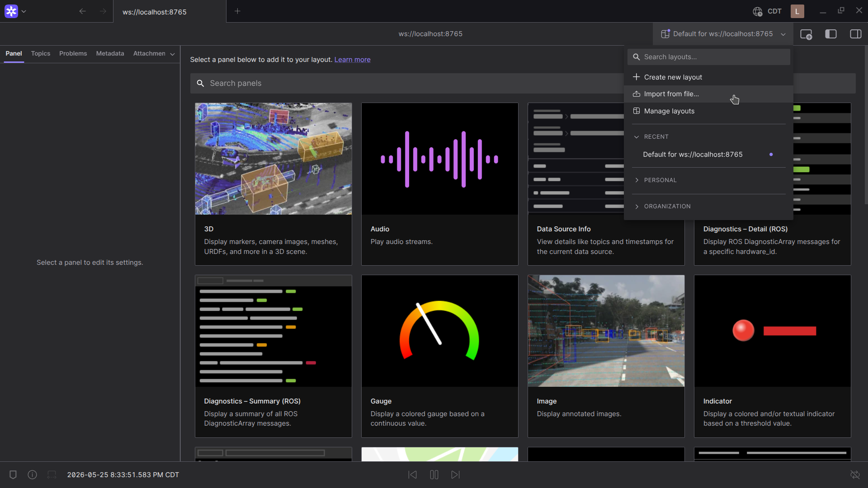Click the user avatar L icon

797,11
